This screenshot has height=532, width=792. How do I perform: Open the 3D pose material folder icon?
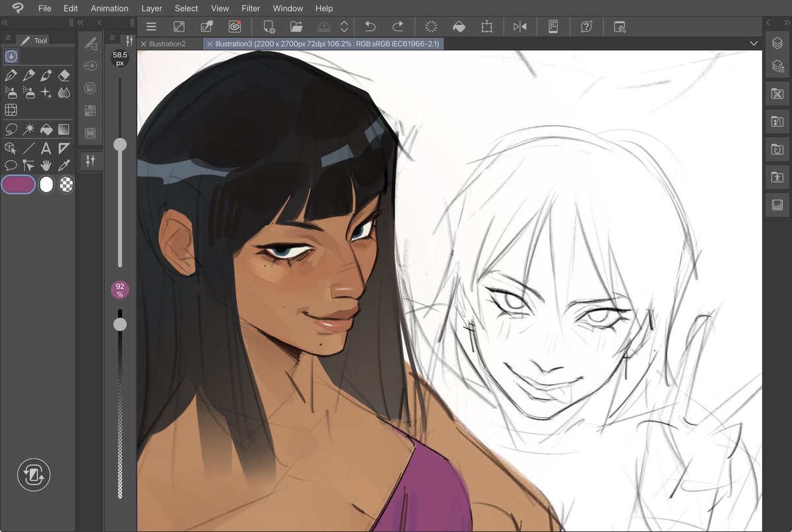tap(777, 178)
